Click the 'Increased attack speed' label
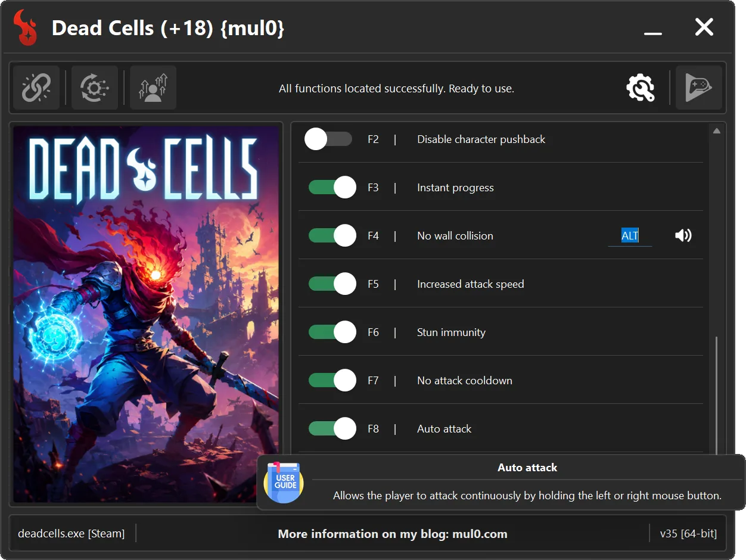Image resolution: width=746 pixels, height=560 pixels. click(470, 284)
